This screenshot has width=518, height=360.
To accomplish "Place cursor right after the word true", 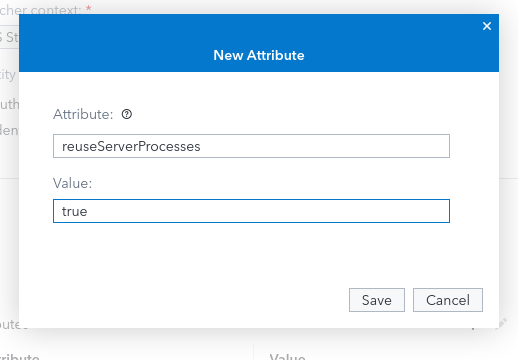I will point(88,211).
